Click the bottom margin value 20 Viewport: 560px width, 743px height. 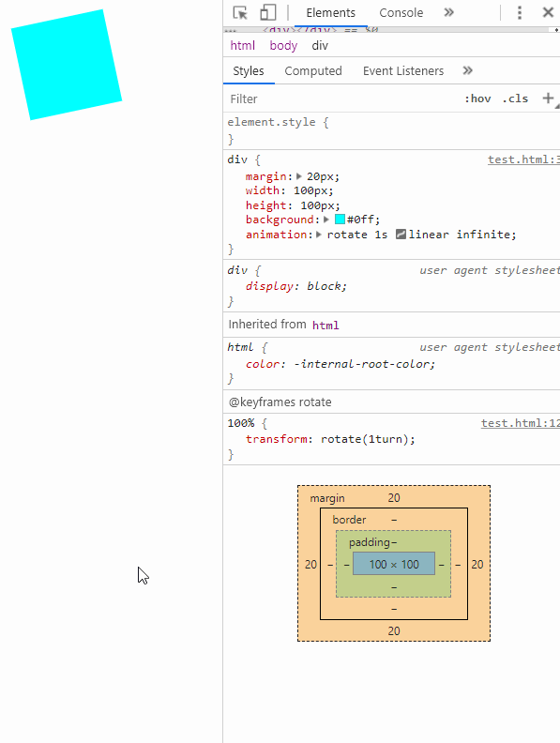tap(394, 630)
